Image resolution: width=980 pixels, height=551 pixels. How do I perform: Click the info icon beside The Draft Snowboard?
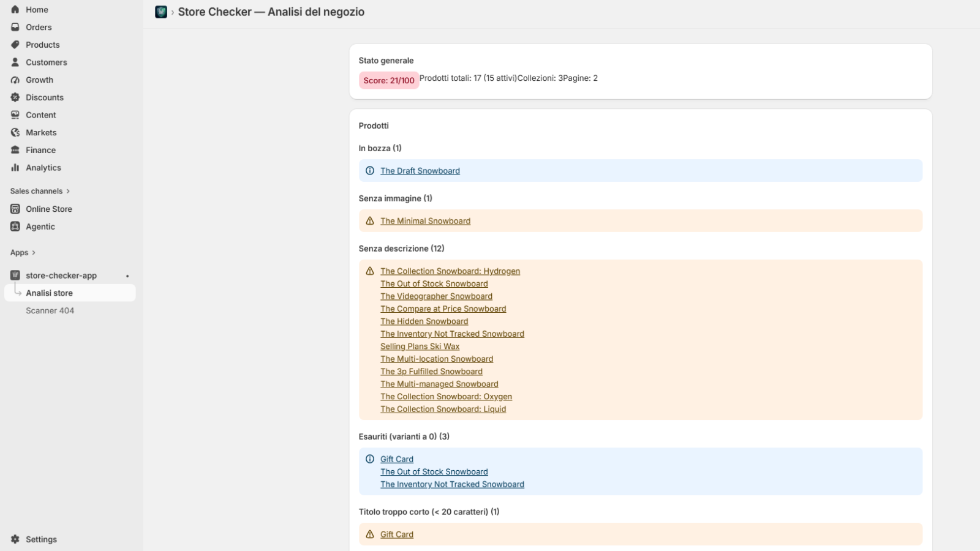point(370,171)
